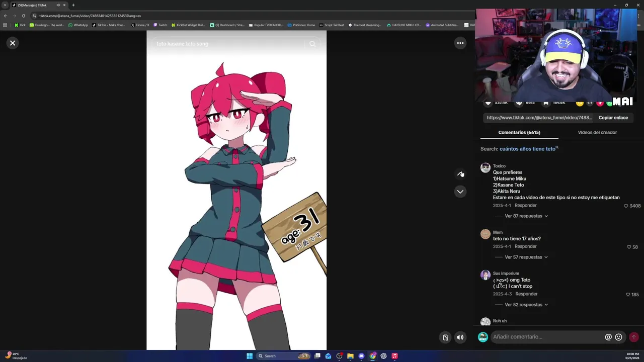The width and height of the screenshot is (644, 362).
Task: Open Discord from the taskbar
Action: click(361, 356)
